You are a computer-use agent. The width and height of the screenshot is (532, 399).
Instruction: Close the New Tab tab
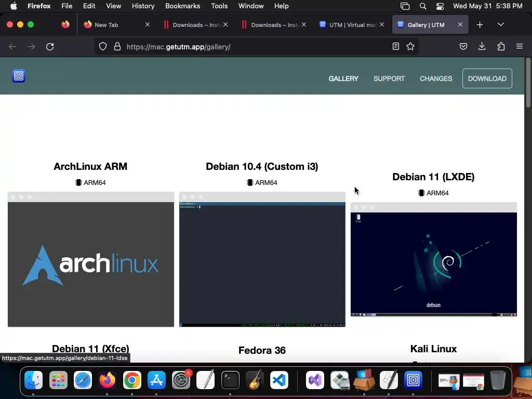click(147, 24)
